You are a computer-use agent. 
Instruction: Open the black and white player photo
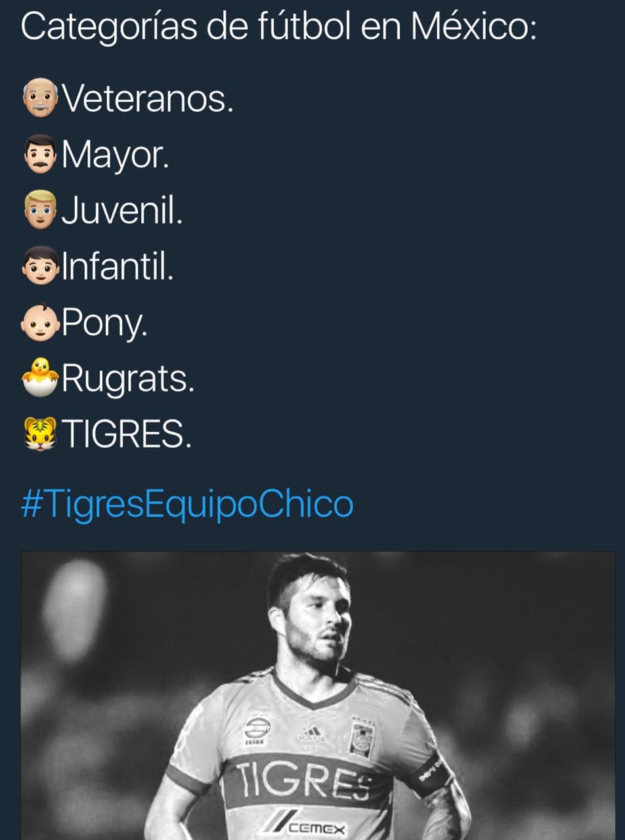(x=318, y=696)
